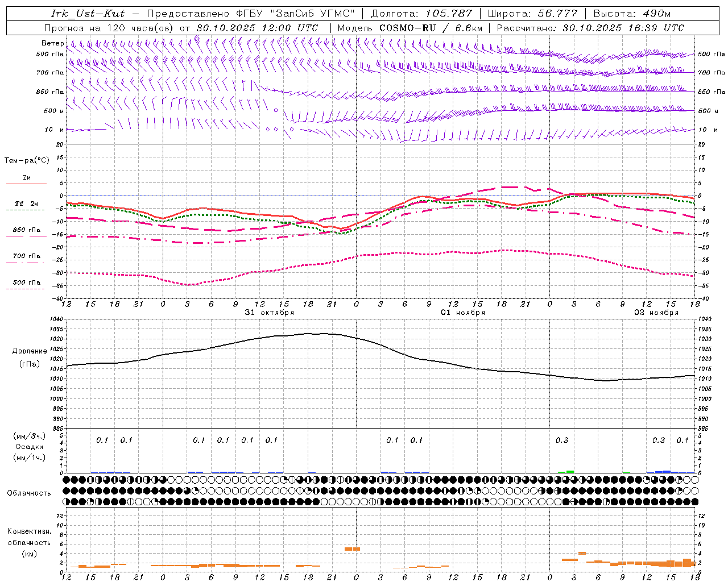Click the longitude value Долгота: 105.787
This screenshot has height=582, width=728.
pyautogui.click(x=421, y=14)
